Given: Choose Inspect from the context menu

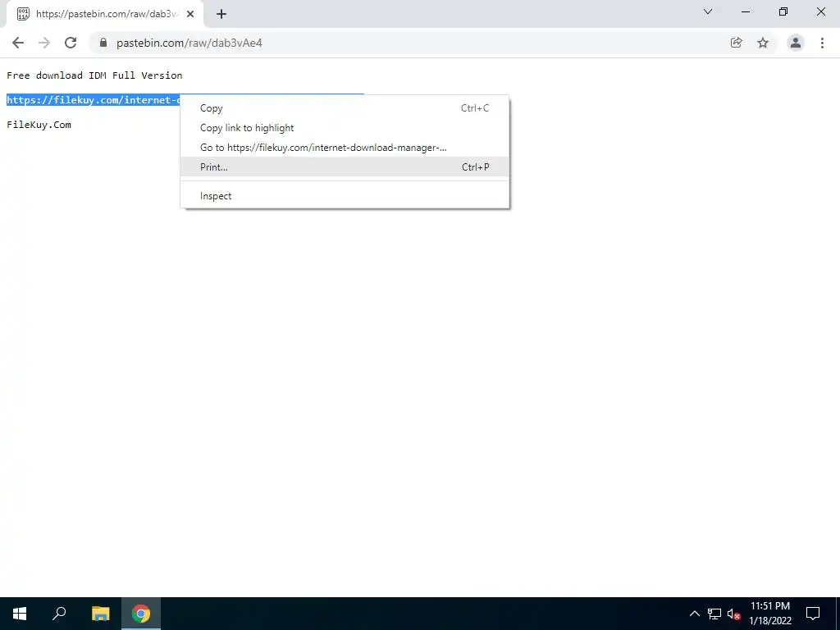Looking at the screenshot, I should [x=345, y=196].
